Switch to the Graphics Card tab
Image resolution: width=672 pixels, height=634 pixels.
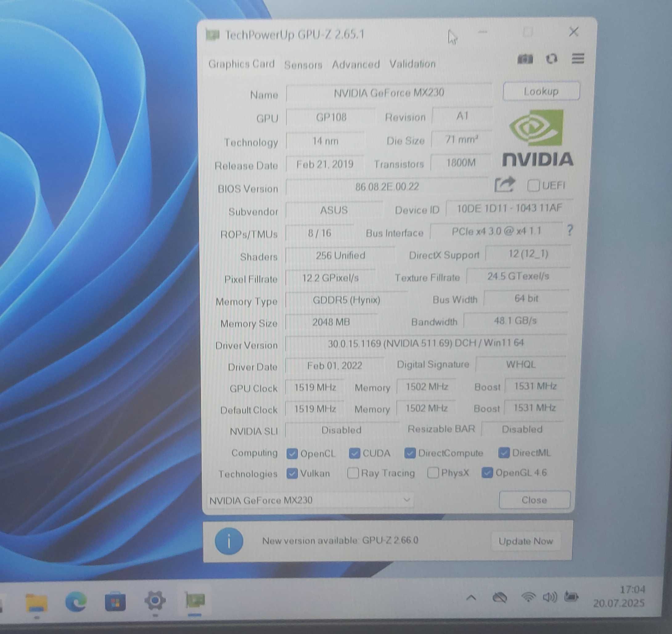(x=241, y=64)
